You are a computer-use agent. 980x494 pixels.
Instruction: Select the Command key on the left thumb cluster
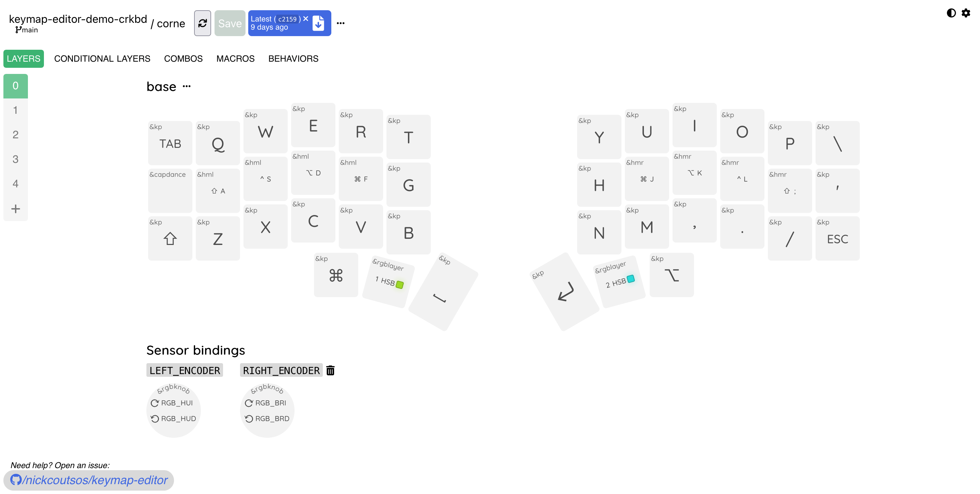click(x=335, y=274)
